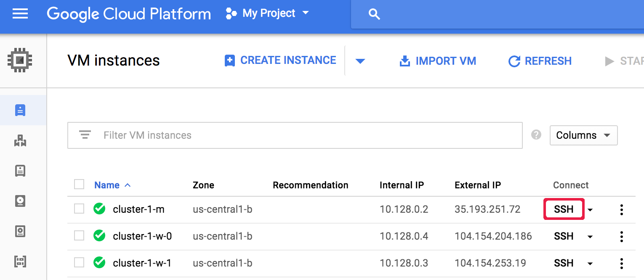Click the help question mark icon

click(x=536, y=135)
